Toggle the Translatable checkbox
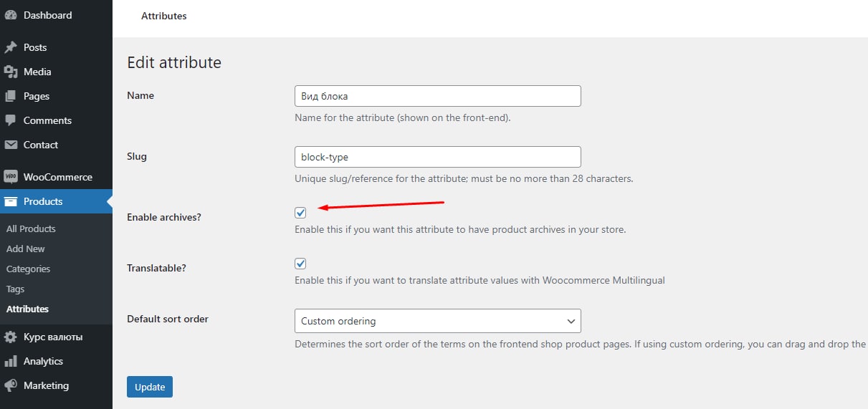 pos(300,263)
